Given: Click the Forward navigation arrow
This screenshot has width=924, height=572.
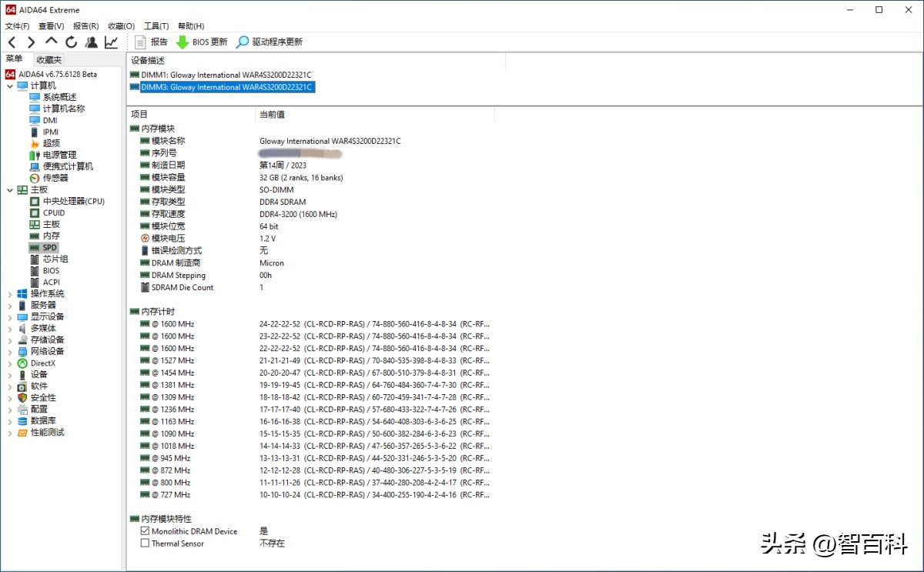Looking at the screenshot, I should tap(32, 42).
